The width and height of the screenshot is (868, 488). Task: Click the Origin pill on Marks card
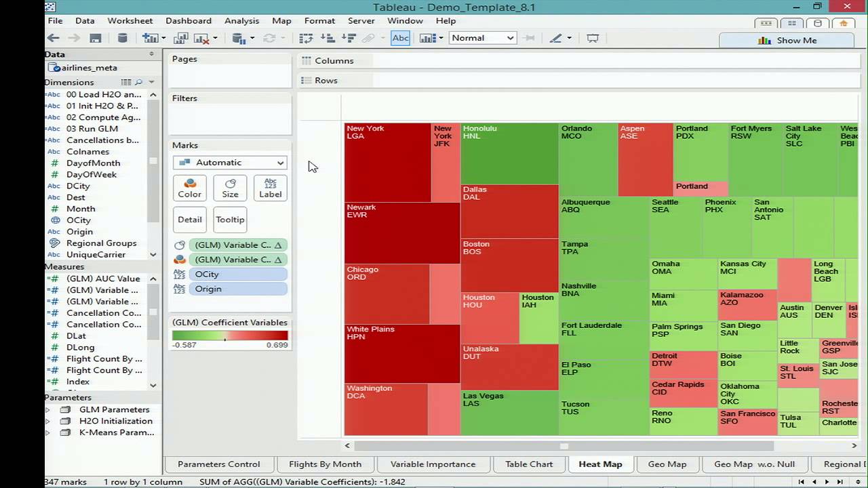pyautogui.click(x=238, y=289)
